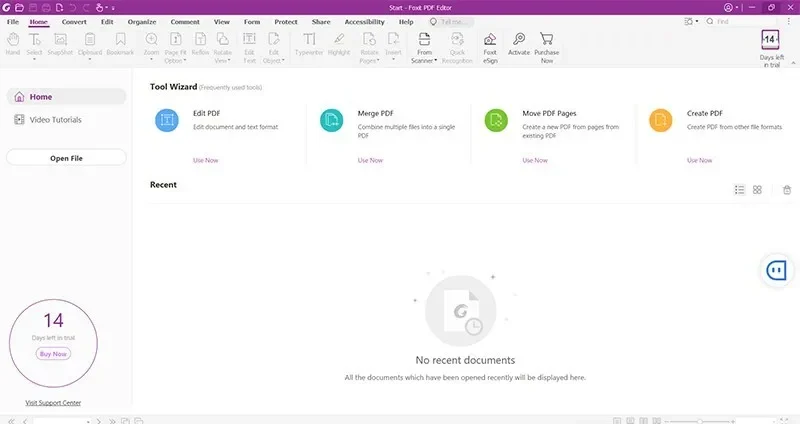Switch to the Organize tab

click(142, 22)
